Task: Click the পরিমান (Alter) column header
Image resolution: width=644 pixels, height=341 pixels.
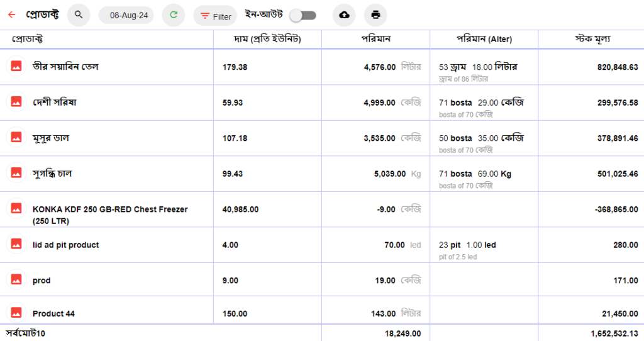Action: (x=484, y=39)
